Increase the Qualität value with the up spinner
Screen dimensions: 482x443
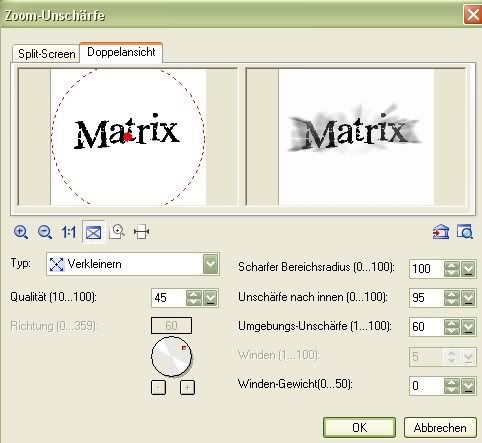194,294
